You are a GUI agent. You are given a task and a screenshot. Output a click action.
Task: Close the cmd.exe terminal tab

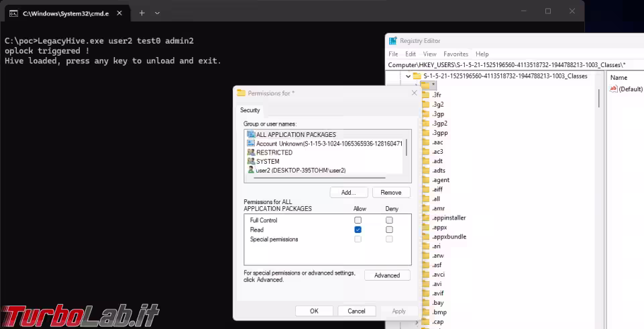pyautogui.click(x=119, y=13)
